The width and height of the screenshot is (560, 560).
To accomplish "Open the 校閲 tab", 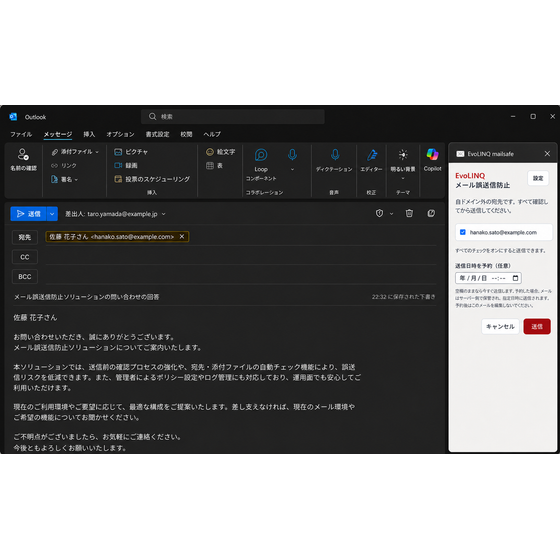I will 186,134.
